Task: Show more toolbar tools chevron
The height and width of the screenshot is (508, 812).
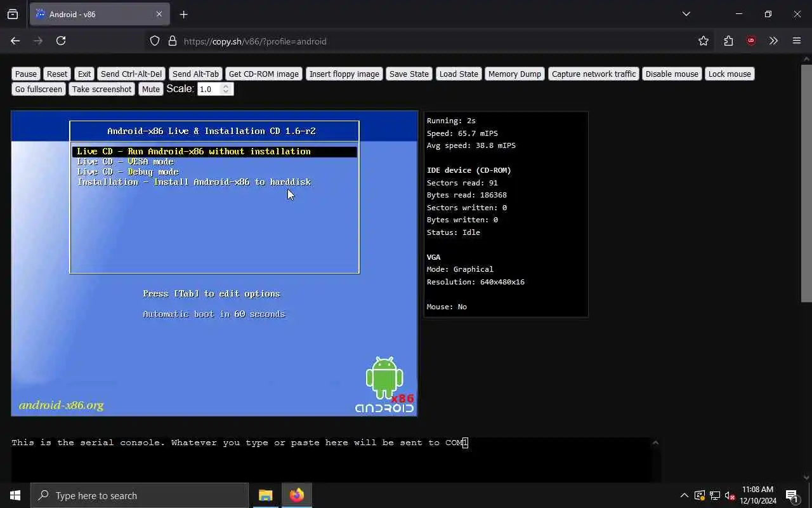Action: [773, 41]
